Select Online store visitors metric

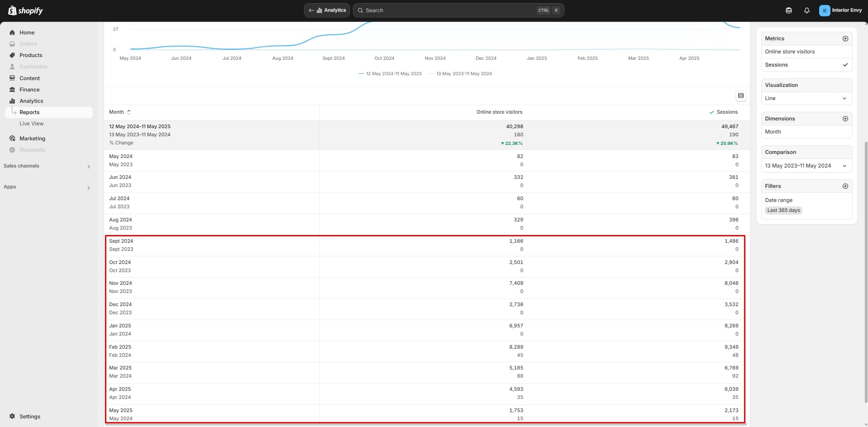coord(789,52)
